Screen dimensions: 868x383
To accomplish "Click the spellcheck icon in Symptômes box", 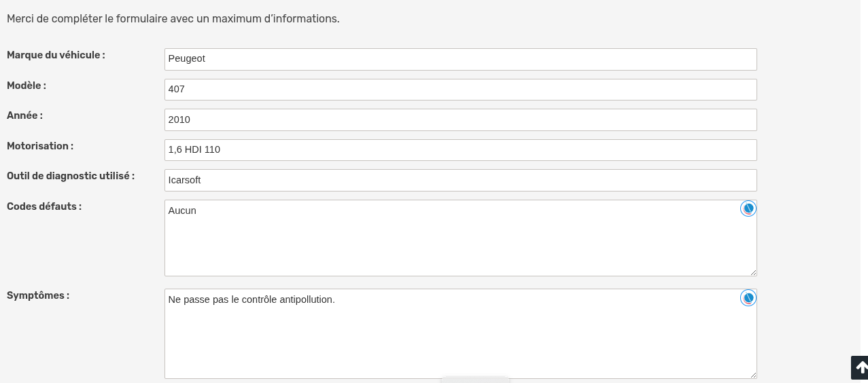I will point(748,298).
